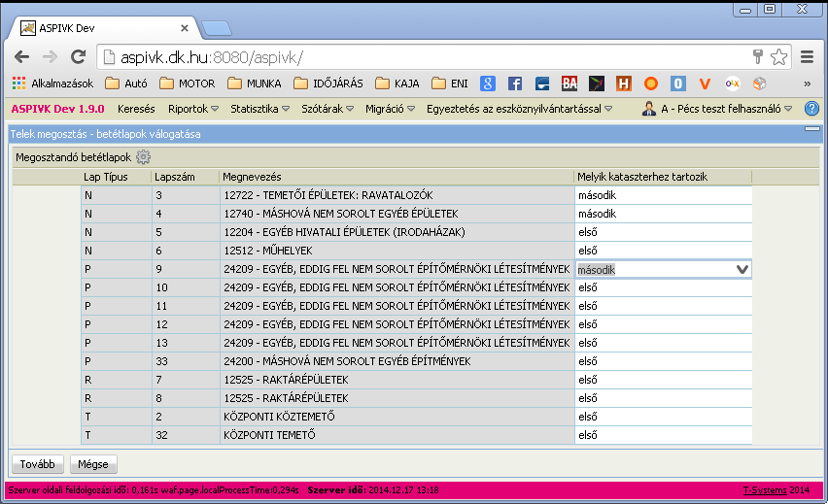Viewport: 828px width, 504px height.
Task: Show more bookmarks with double chevron
Action: 807,84
